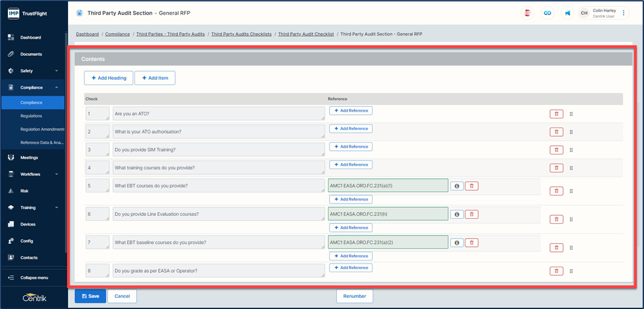644x309 pixels.
Task: Remove the AMC1 EASA.ORO.FC.231(a)(1) reference
Action: pos(471,186)
